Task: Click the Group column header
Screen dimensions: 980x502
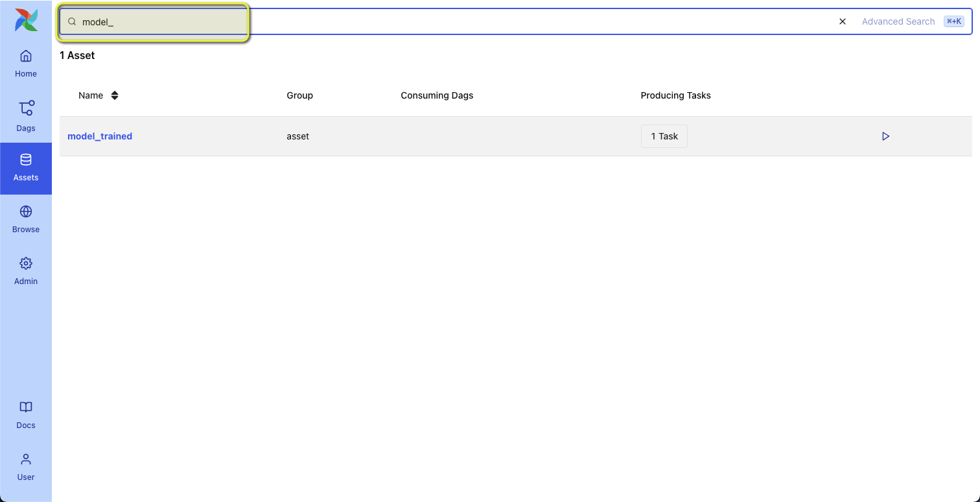Action: tap(299, 95)
